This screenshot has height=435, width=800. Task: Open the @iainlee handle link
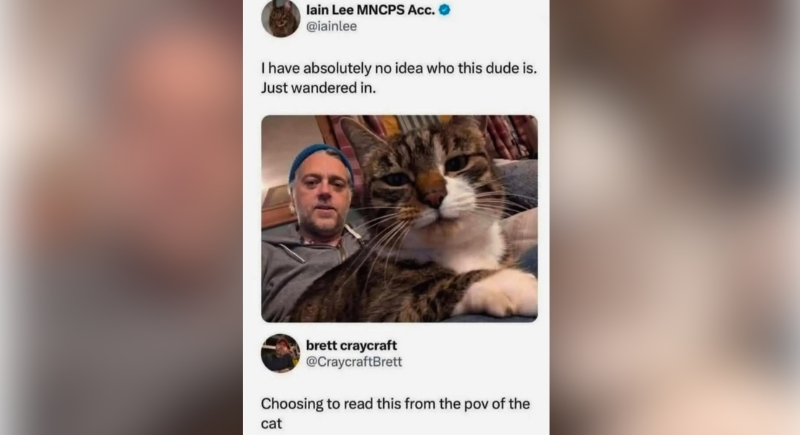click(x=332, y=26)
